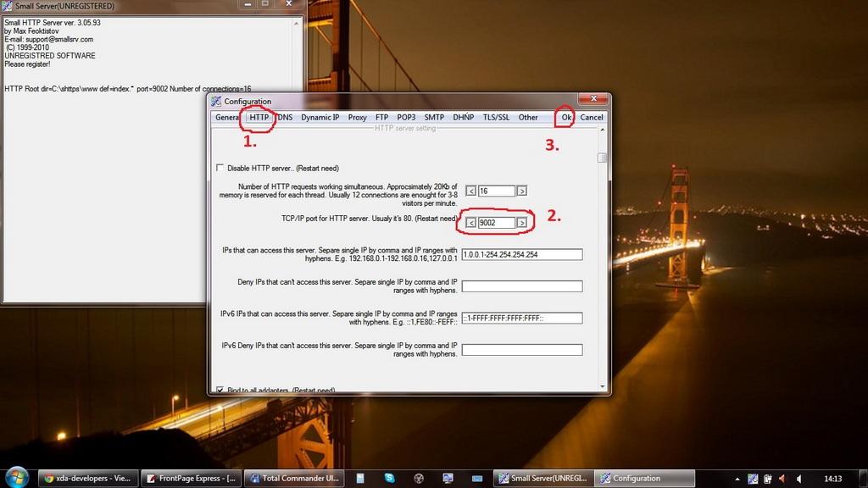Click support@smallsrv.com text in log
Screen dimensions: 868x488
pos(59,39)
